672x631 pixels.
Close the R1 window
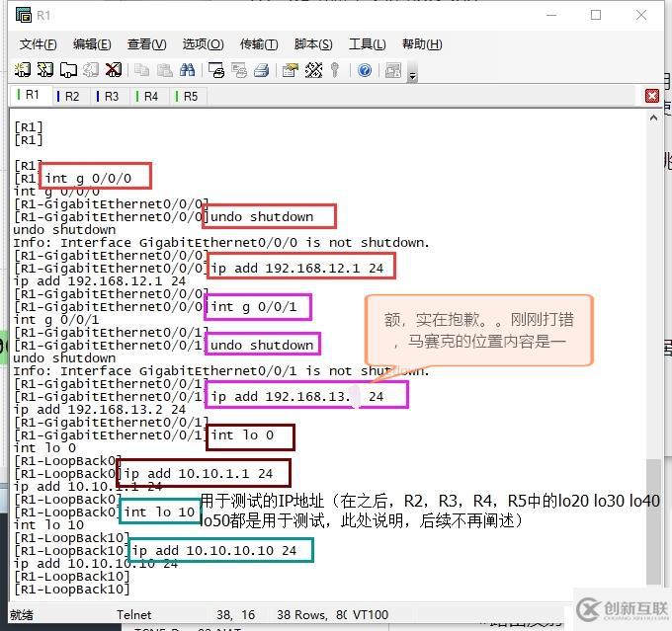click(641, 15)
